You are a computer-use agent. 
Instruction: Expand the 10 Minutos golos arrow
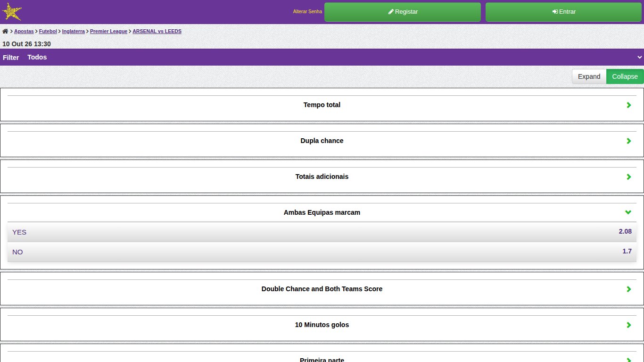(x=628, y=325)
